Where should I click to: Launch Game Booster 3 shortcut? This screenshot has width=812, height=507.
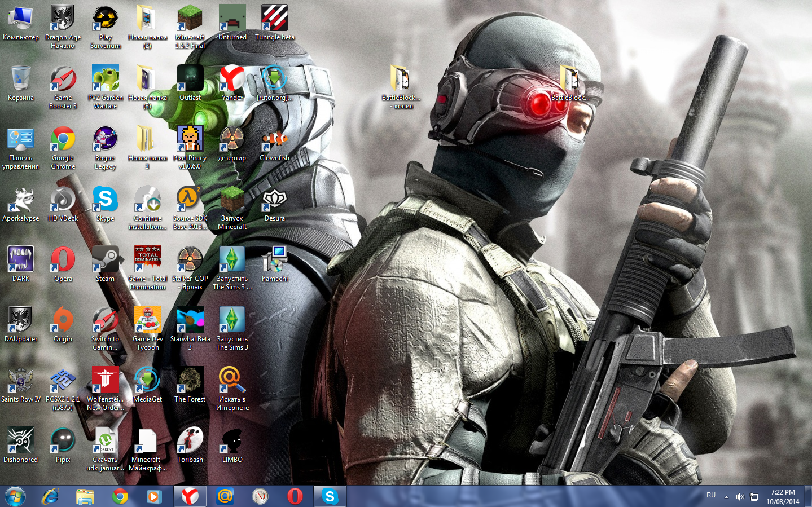click(63, 86)
